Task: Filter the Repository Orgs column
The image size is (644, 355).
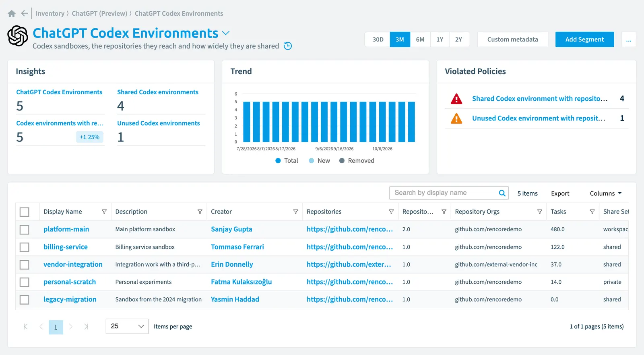Action: (540, 212)
